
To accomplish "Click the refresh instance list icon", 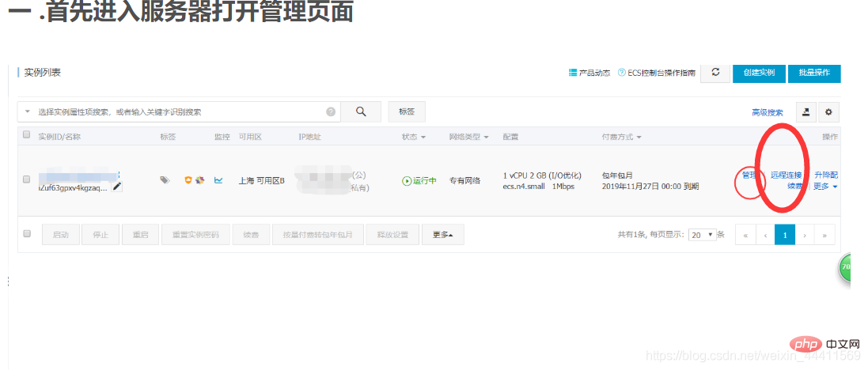I will tap(715, 72).
